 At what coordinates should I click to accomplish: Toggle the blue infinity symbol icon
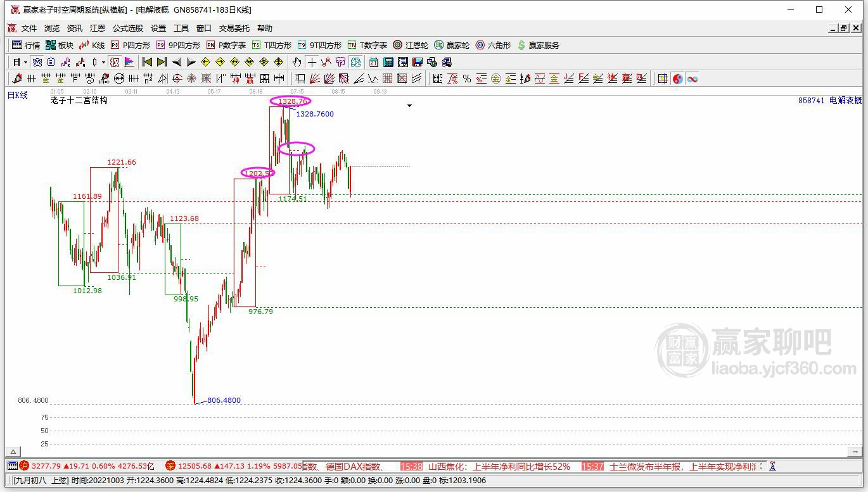(692, 79)
